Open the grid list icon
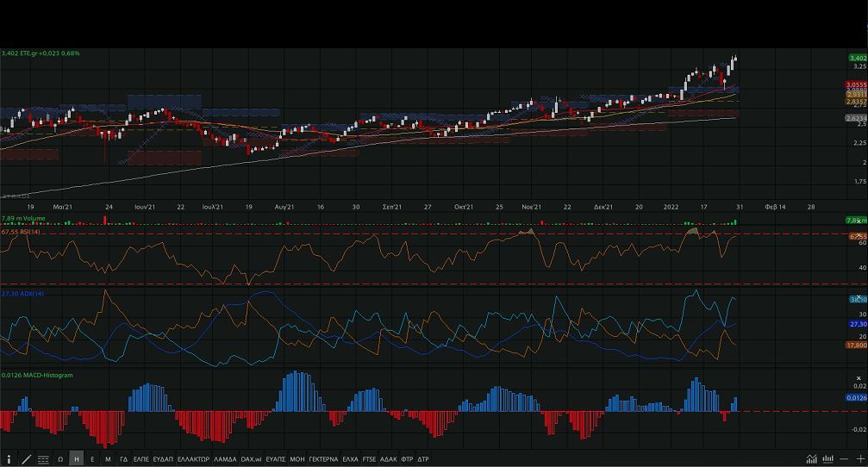 coord(43,459)
